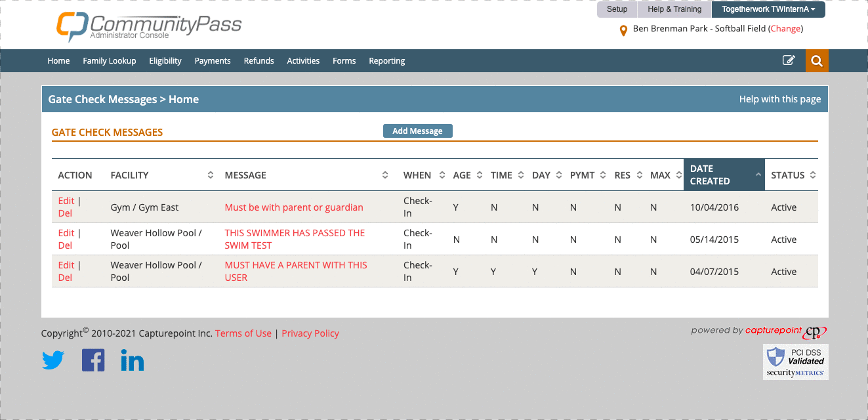Open the Facebook icon
868x420 pixels.
point(93,360)
